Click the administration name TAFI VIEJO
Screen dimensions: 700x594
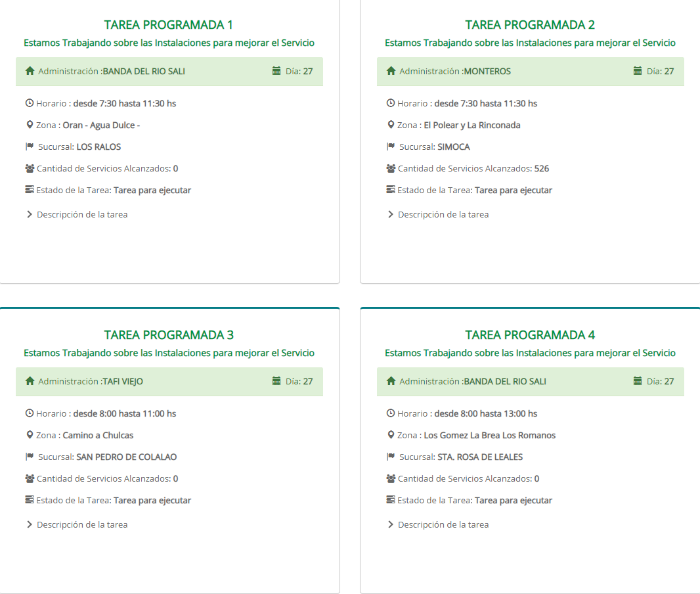click(123, 382)
